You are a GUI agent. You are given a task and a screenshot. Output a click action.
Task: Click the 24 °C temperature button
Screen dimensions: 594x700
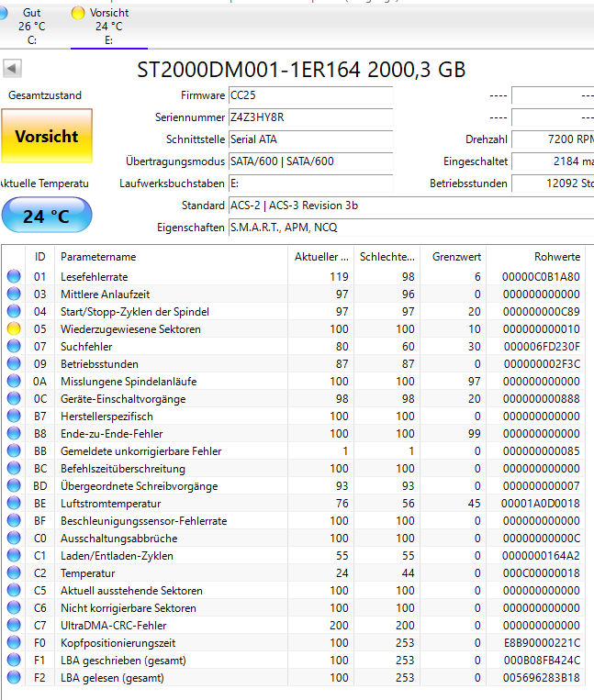click(47, 216)
